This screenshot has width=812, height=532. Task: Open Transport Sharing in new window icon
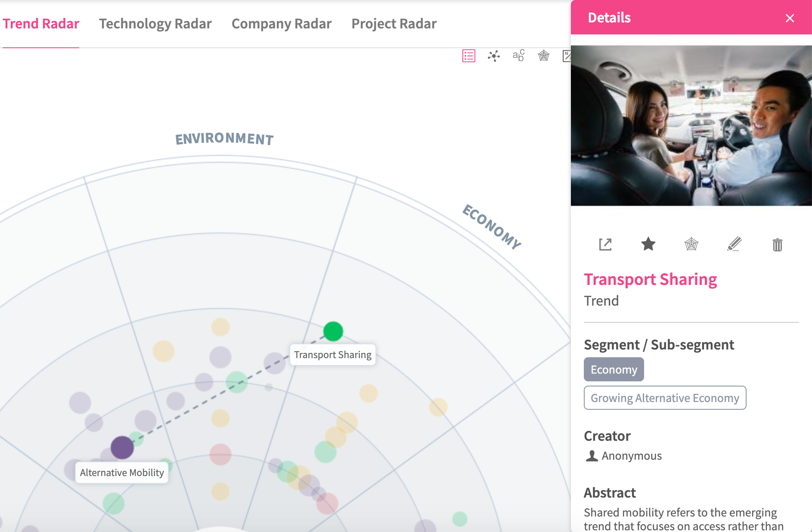[x=605, y=244]
